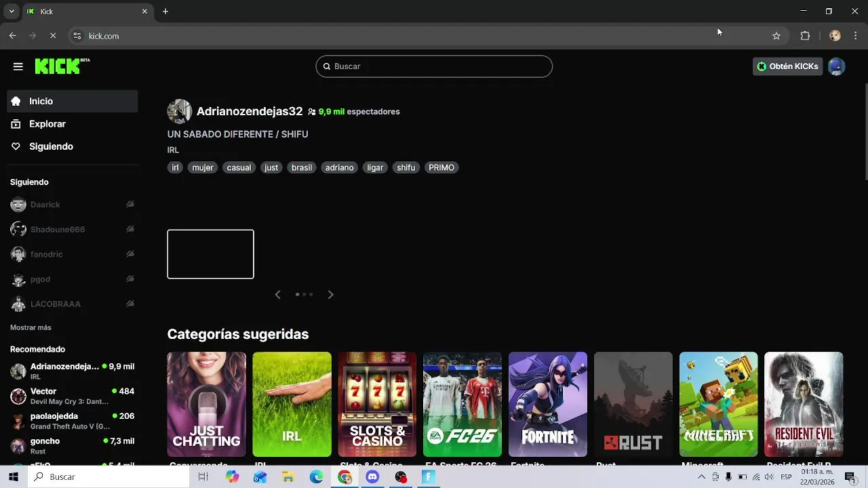The width and height of the screenshot is (868, 488).
Task: Select Inicio in sidebar
Action: point(73,101)
